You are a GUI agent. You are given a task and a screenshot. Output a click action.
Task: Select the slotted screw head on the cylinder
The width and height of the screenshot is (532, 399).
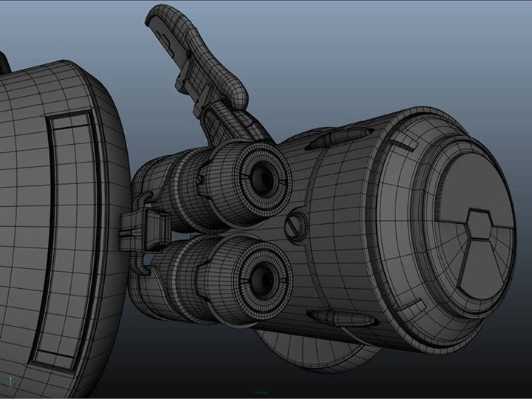pos(296,225)
